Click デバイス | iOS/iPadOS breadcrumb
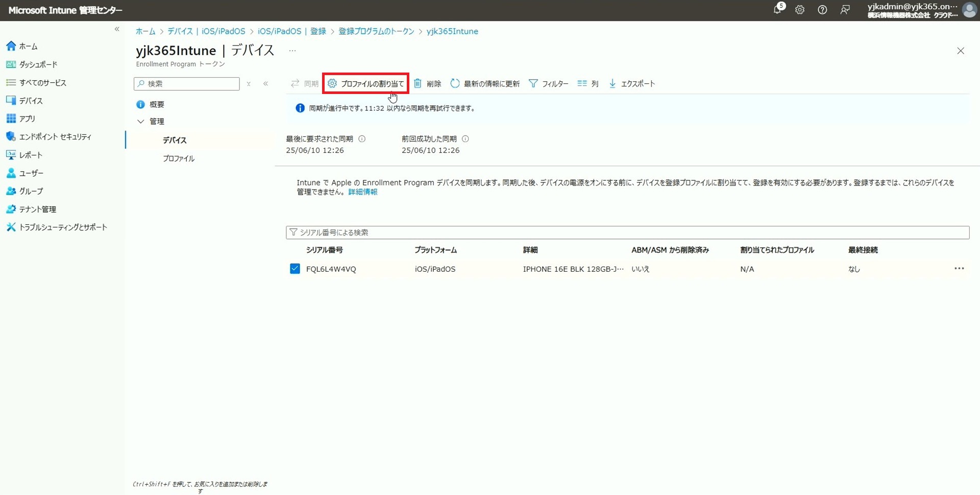980x495 pixels. 206,31
